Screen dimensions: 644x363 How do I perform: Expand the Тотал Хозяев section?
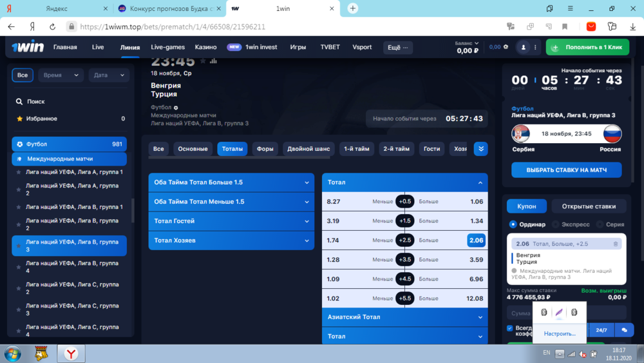coord(231,240)
